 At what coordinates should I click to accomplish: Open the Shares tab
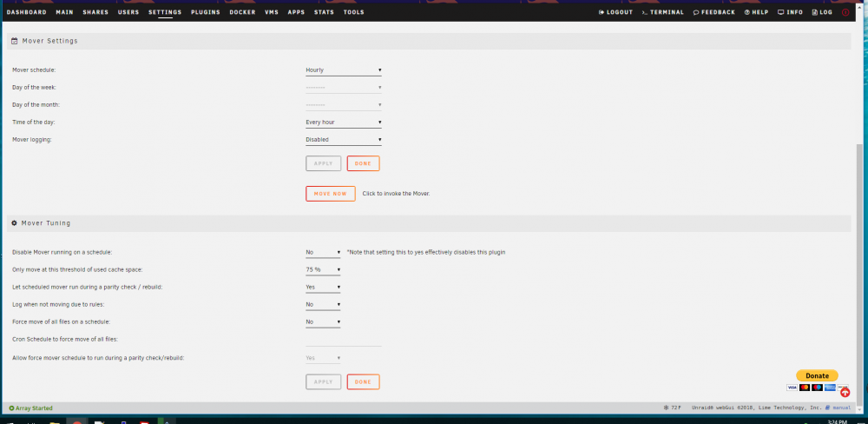click(x=95, y=12)
